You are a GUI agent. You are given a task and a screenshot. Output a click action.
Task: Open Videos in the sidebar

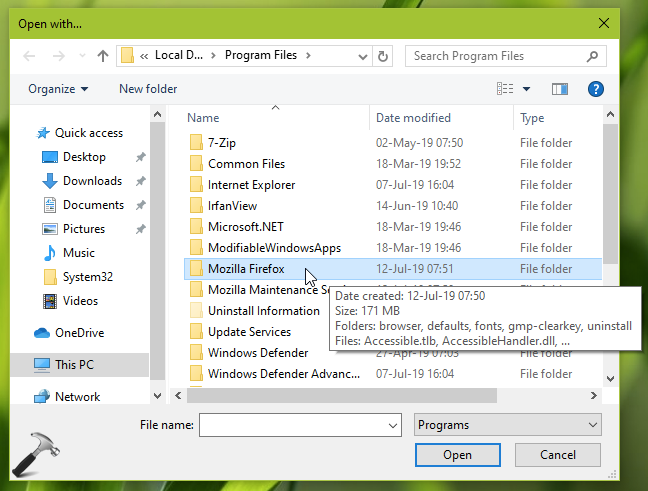point(70,301)
